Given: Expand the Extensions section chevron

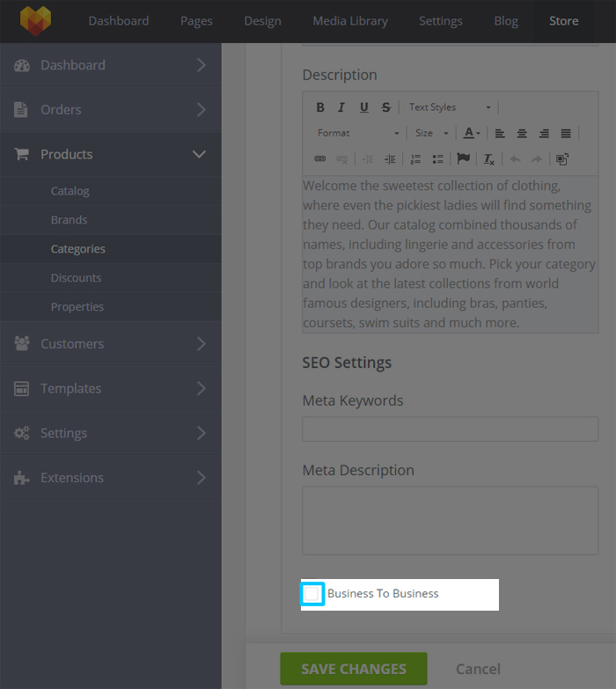Looking at the screenshot, I should [x=202, y=478].
